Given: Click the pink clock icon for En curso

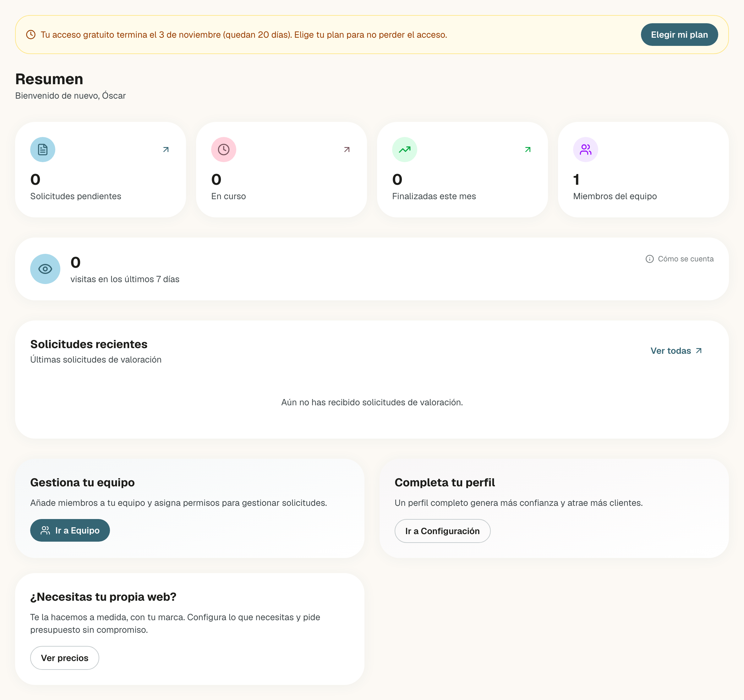Looking at the screenshot, I should (x=223, y=150).
